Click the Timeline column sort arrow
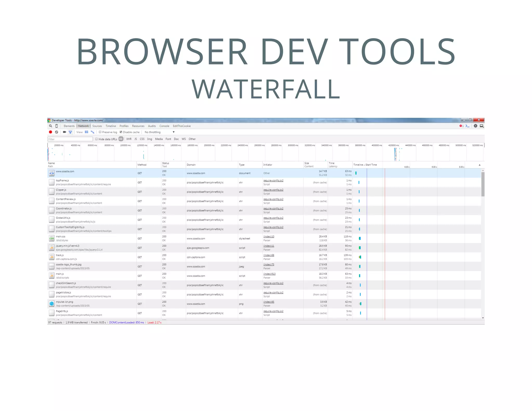 480,165
